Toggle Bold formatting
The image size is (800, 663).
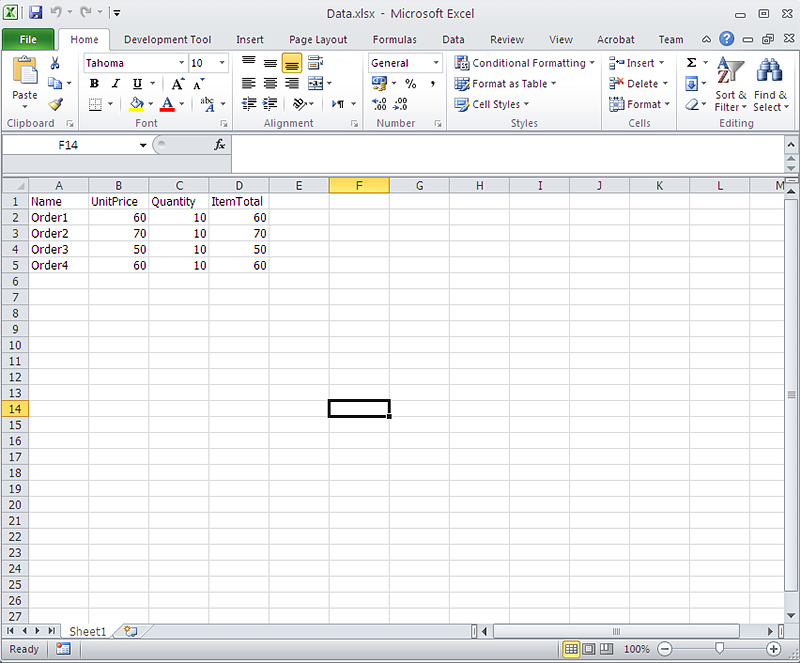pos(94,84)
